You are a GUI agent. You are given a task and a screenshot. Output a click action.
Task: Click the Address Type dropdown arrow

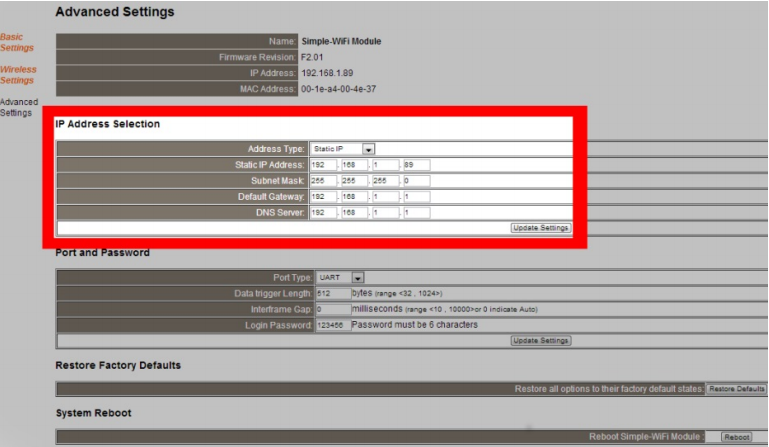(368, 149)
